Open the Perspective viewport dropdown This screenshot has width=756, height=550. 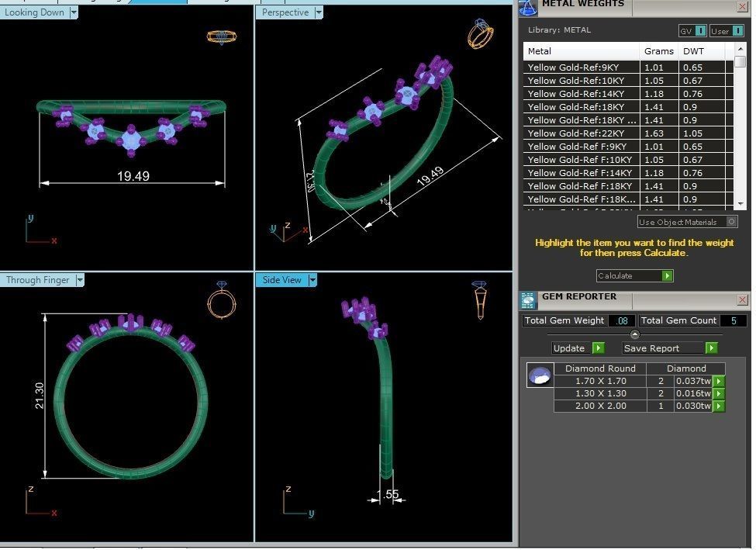[318, 12]
